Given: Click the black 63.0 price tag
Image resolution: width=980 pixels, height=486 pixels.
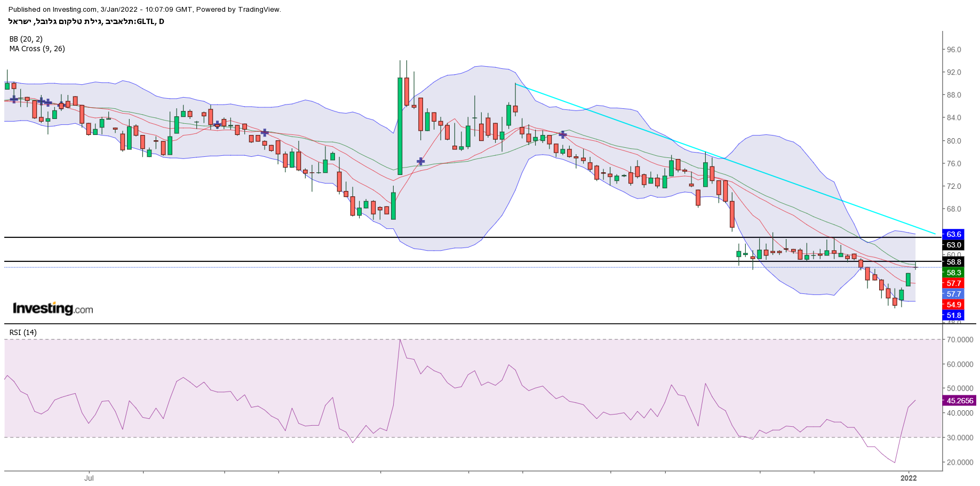Looking at the screenshot, I should (953, 245).
